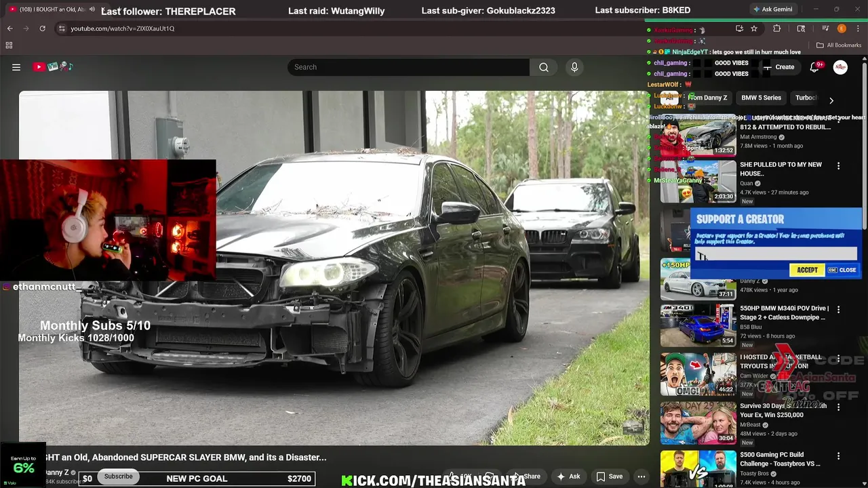Open options menu for $500 Gaming PC video
The image size is (868, 488).
[838, 456]
